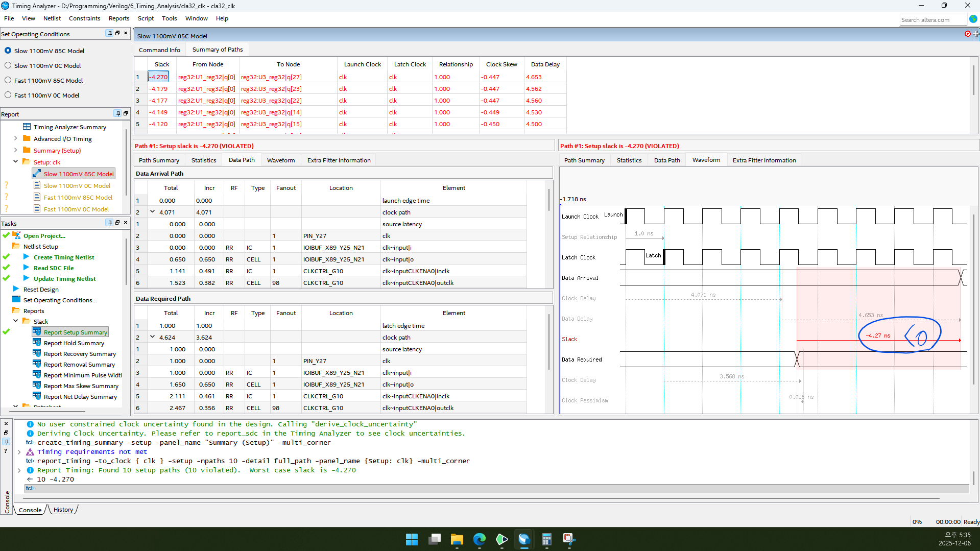980x551 pixels.
Task: Select Fast 1100mV 85C Model radio button
Action: click(8, 81)
